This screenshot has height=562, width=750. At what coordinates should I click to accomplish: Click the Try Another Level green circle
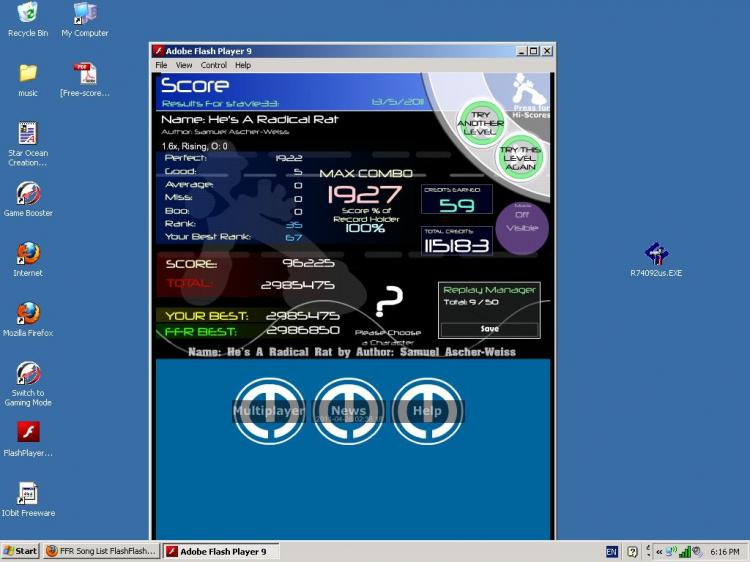pyautogui.click(x=480, y=123)
